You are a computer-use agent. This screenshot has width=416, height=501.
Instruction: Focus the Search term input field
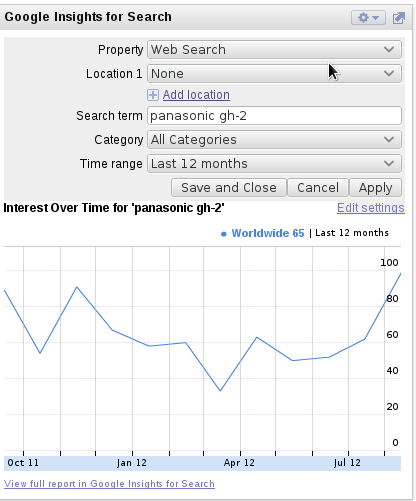coord(274,116)
